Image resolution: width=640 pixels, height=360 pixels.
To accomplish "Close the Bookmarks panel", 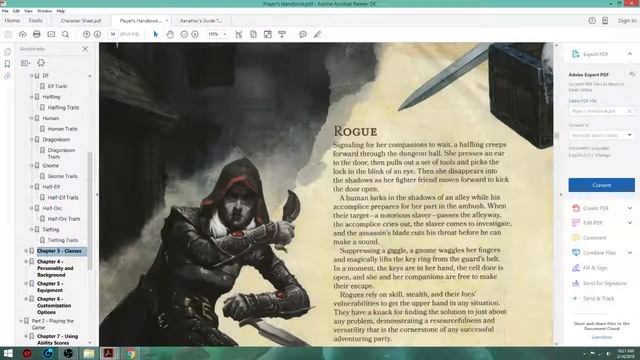I will click(x=85, y=49).
